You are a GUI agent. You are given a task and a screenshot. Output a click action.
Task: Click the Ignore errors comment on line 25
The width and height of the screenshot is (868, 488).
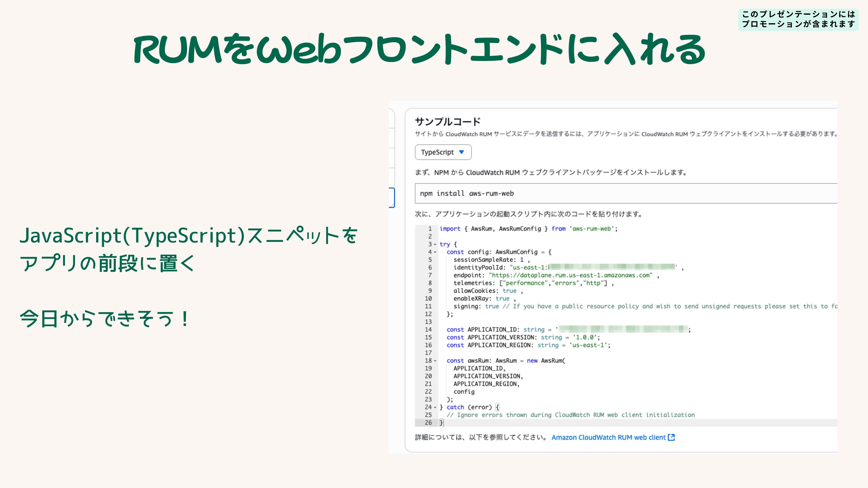coord(570,415)
